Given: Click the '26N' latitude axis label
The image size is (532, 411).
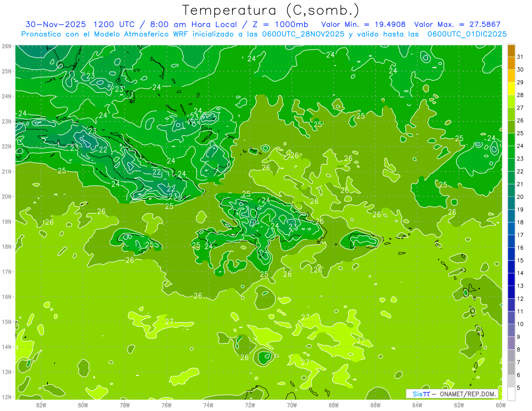Looking at the screenshot, I should (x=6, y=46).
